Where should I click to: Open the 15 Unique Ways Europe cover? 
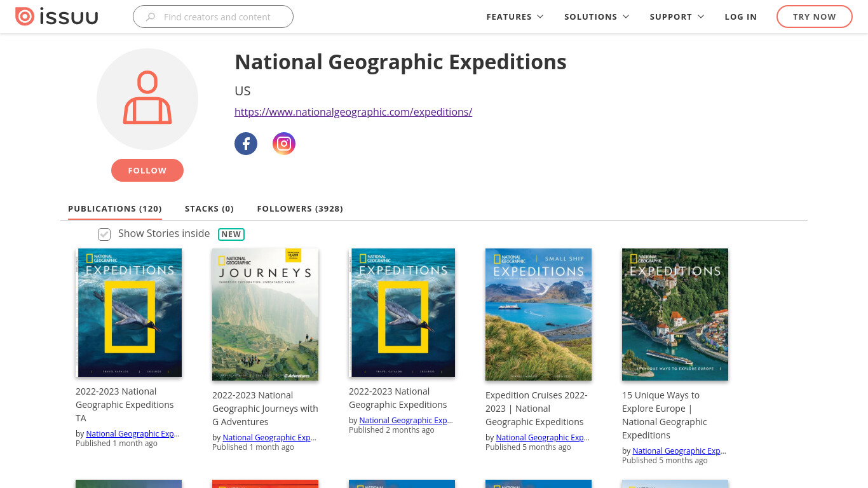pos(675,315)
